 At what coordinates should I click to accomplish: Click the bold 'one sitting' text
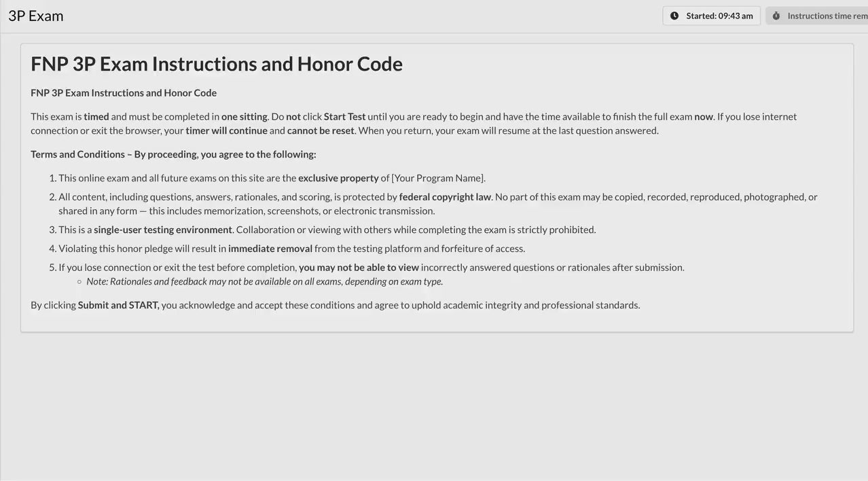click(244, 116)
